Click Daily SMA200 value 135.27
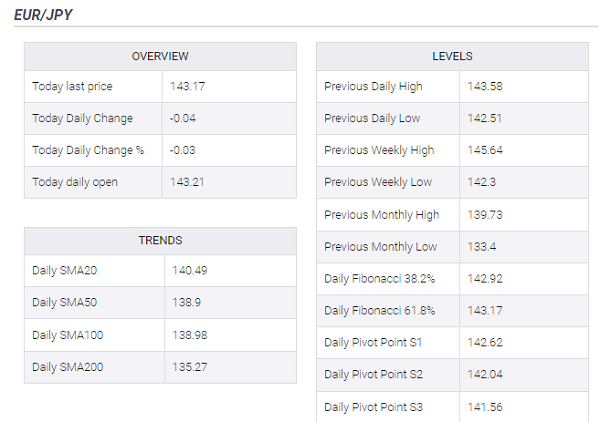Image resolution: width=600 pixels, height=422 pixels. [x=190, y=367]
